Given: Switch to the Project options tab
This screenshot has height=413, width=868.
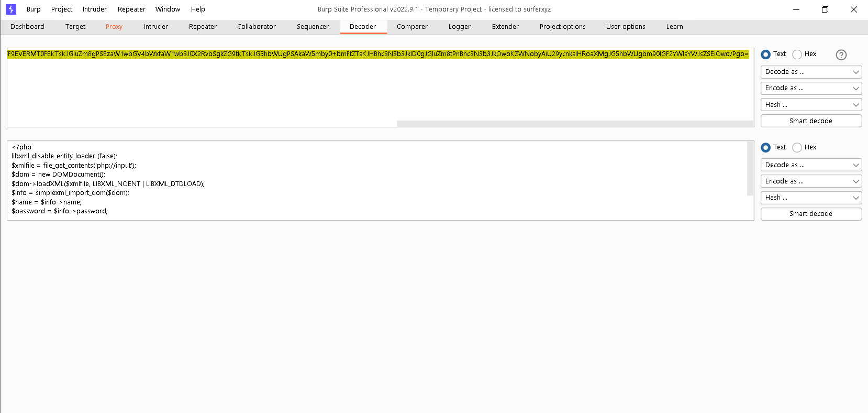Looking at the screenshot, I should 563,27.
